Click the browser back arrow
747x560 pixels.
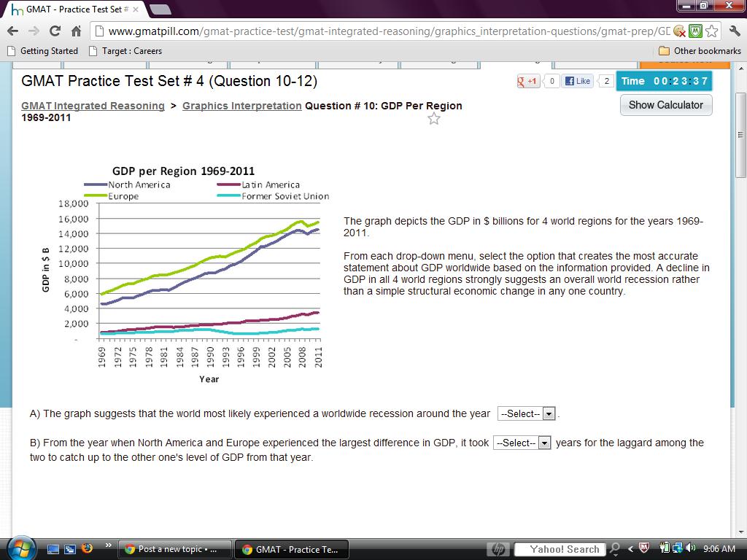(12, 31)
